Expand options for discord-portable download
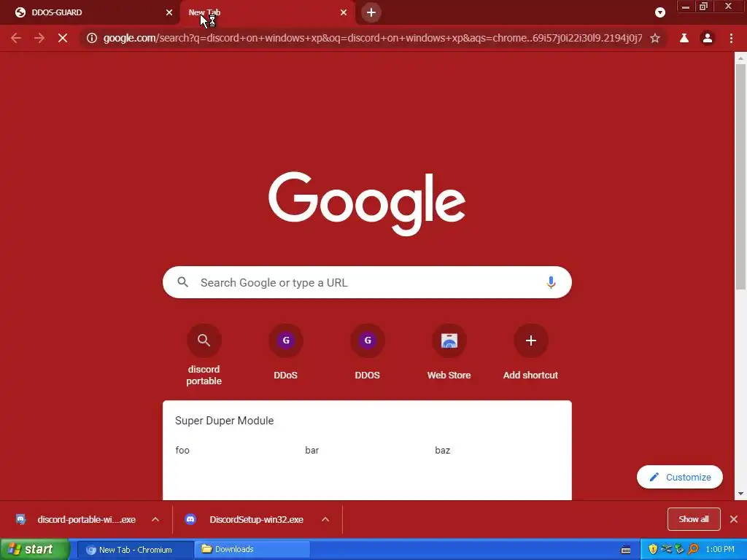Screen dimensions: 747x560 (x=155, y=519)
